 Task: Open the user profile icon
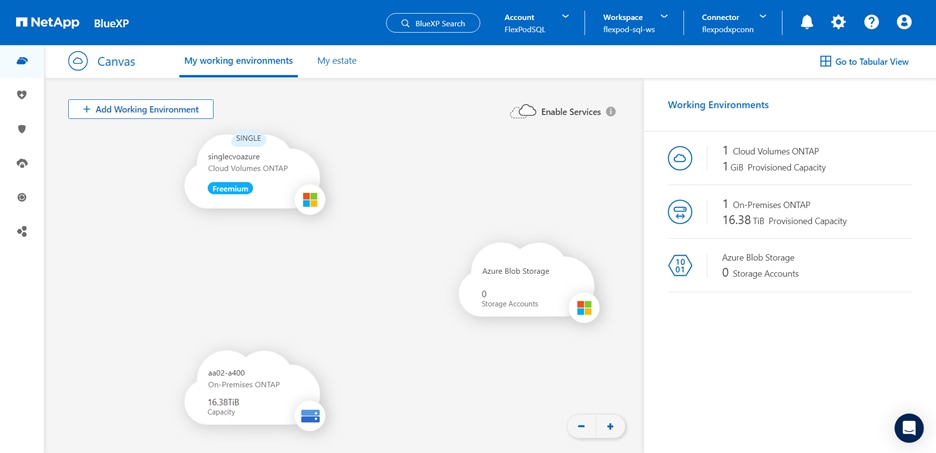904,23
